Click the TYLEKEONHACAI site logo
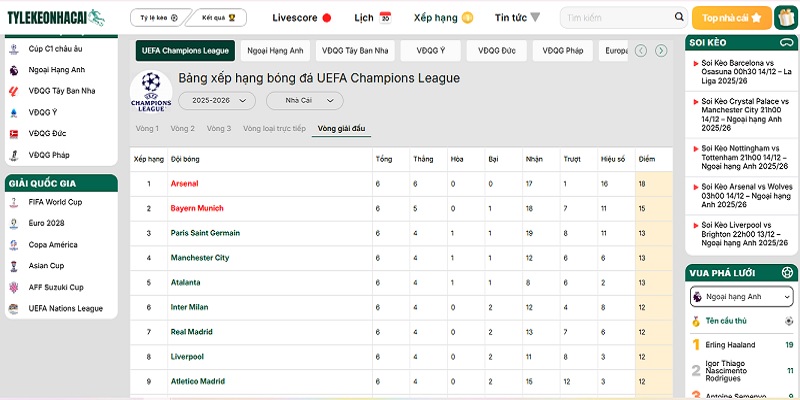 [56, 18]
